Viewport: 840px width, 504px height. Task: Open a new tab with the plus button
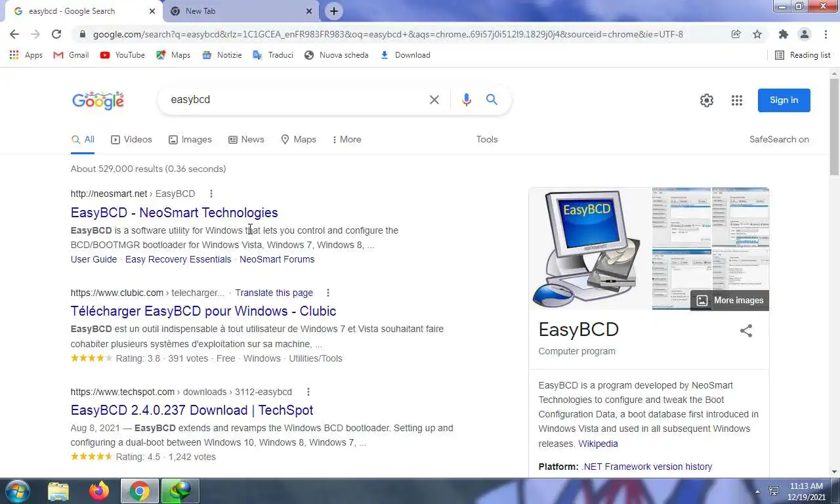point(334,11)
